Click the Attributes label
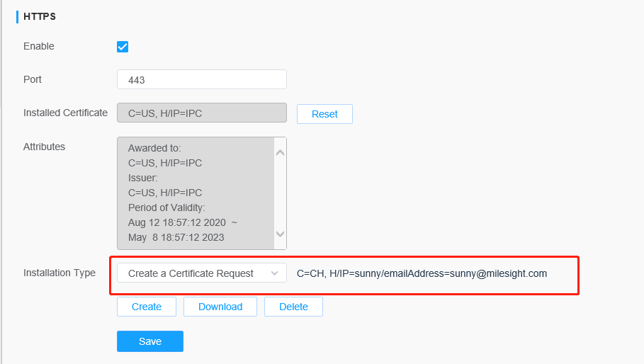Screen dimensions: 644x364 [45, 147]
